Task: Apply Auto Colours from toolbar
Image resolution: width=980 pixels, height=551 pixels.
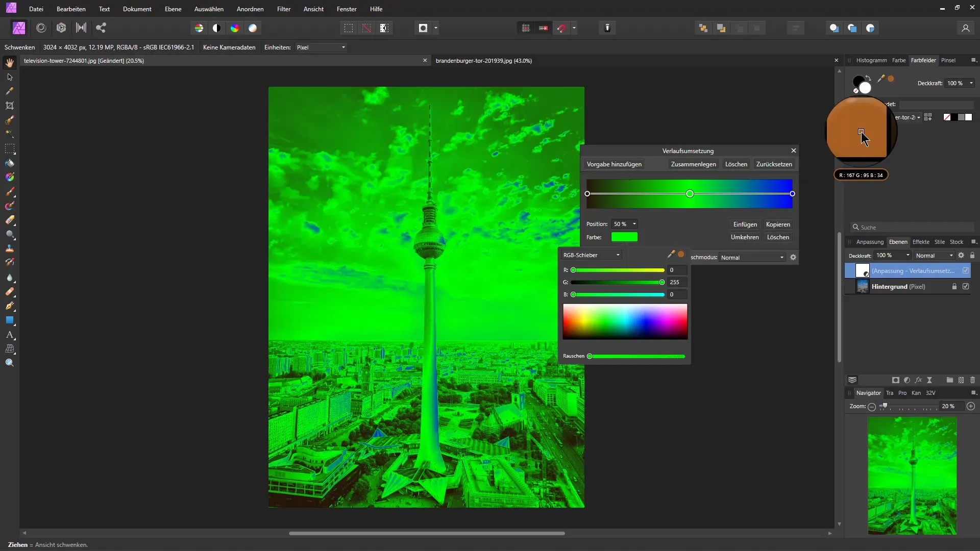Action: (x=235, y=28)
